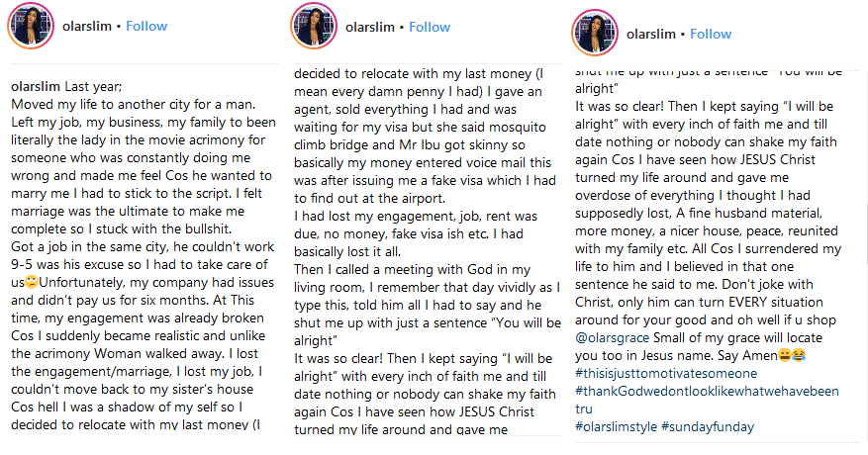
Task: Click the "Moved my life to another city" line
Action: [x=131, y=104]
